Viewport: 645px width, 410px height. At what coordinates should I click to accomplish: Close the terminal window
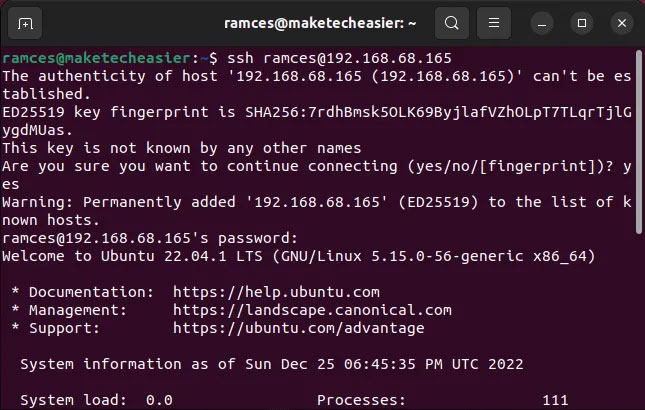click(x=622, y=23)
